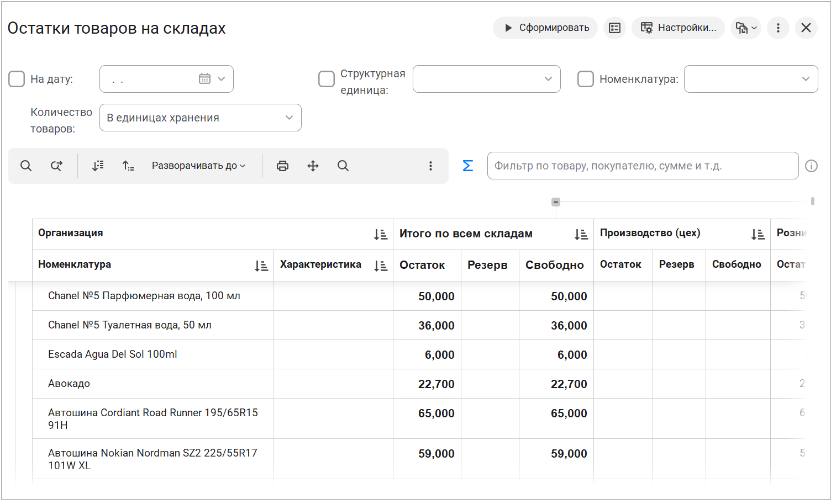The width and height of the screenshot is (831, 504).
Task: Open the header kebab menu near the close button
Action: point(778,28)
